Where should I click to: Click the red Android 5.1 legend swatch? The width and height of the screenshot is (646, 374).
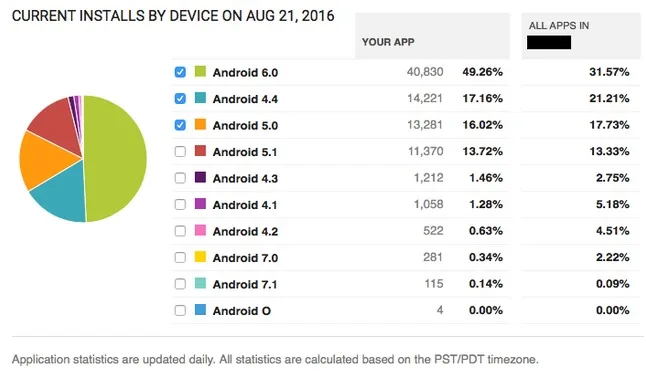coord(200,150)
